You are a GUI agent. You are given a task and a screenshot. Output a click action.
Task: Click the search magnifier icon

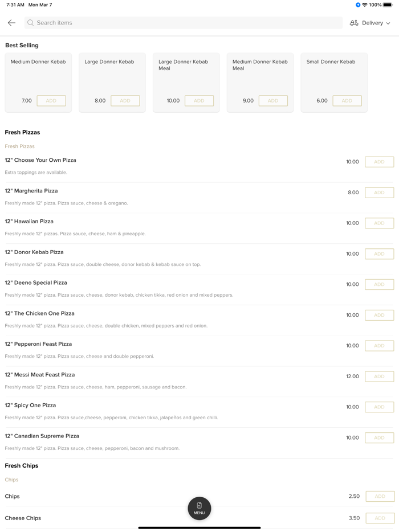tap(31, 23)
